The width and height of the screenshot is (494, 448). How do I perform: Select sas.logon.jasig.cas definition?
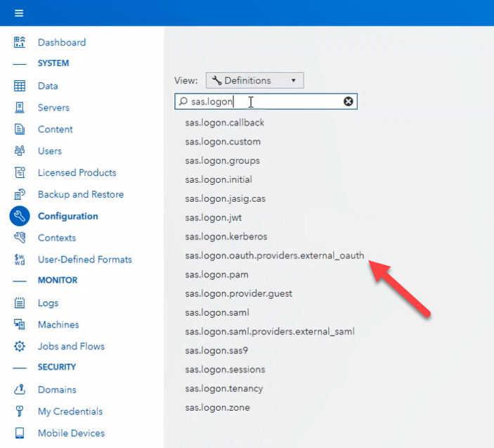point(226,198)
